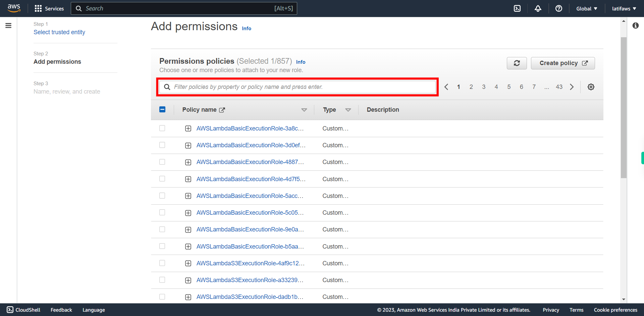The height and width of the screenshot is (316, 644).
Task: Expand AWSLambdaS3ExecutionRole-dadb1b policy details
Action: (188, 297)
